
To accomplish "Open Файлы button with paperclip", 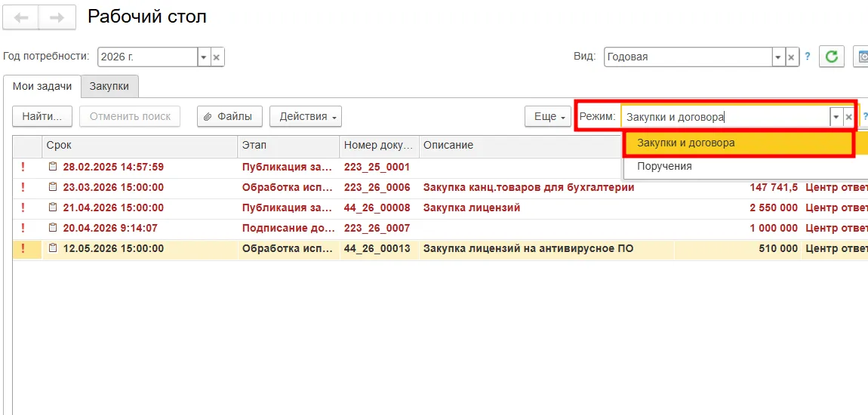I will [x=229, y=117].
